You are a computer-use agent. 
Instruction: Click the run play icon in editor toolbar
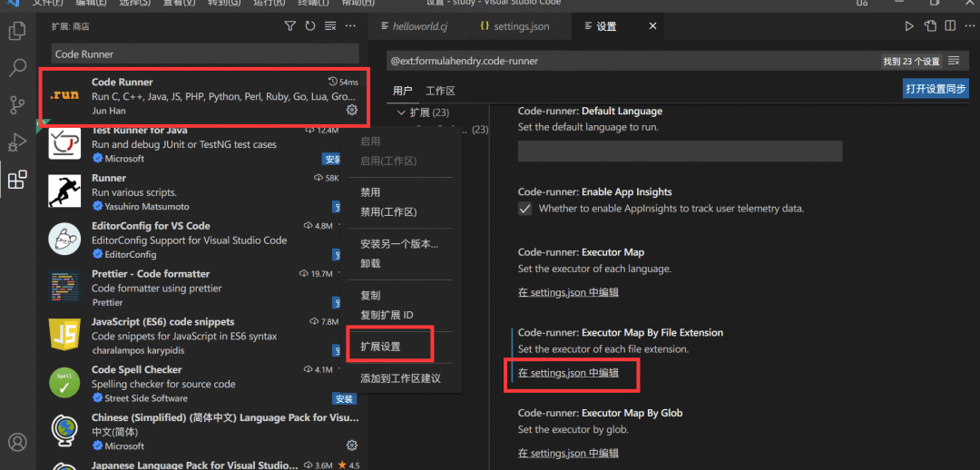click(909, 26)
